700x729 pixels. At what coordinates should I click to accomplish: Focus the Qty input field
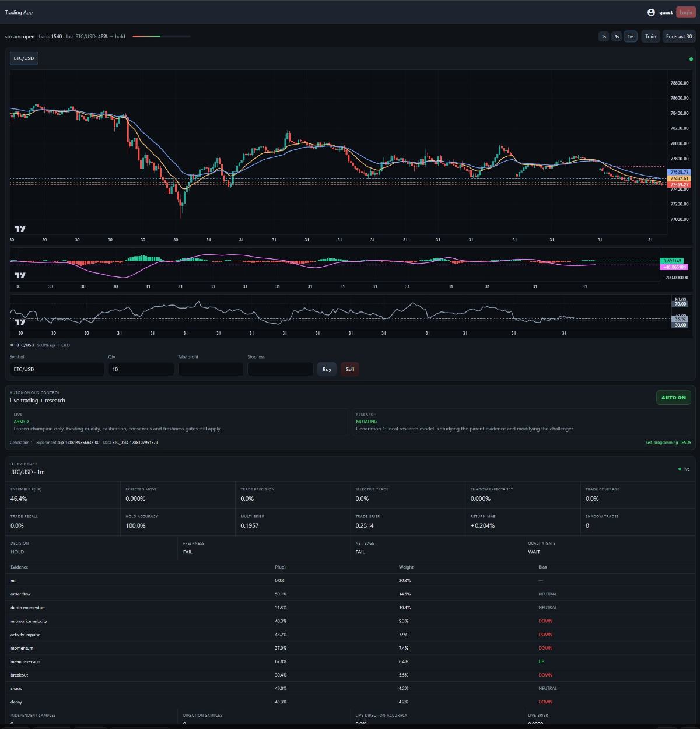click(141, 369)
